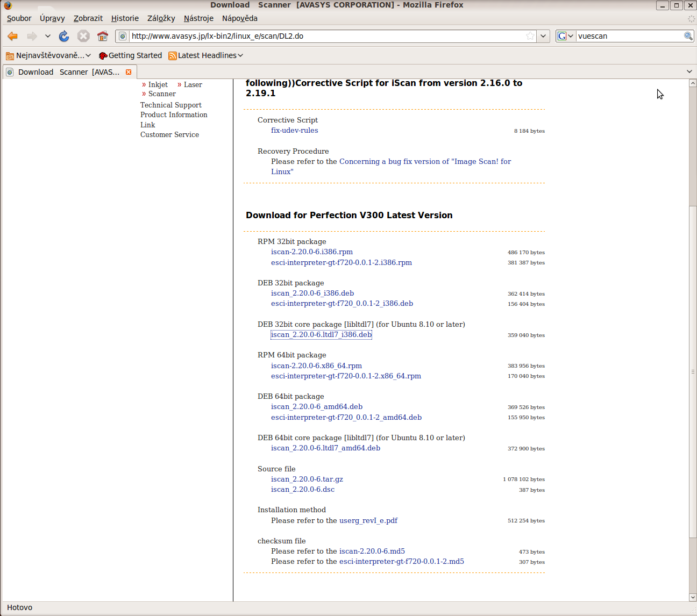
Task: Focus the address bar URL field
Action: tap(327, 36)
